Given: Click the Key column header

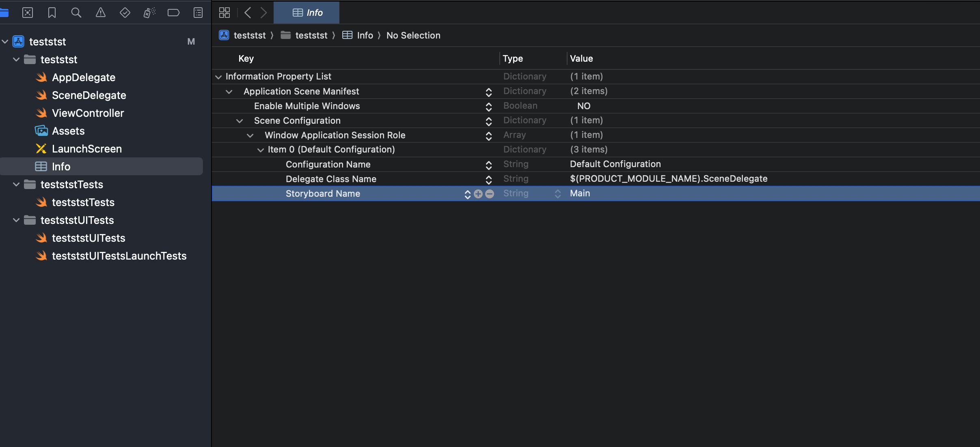Looking at the screenshot, I should [246, 58].
